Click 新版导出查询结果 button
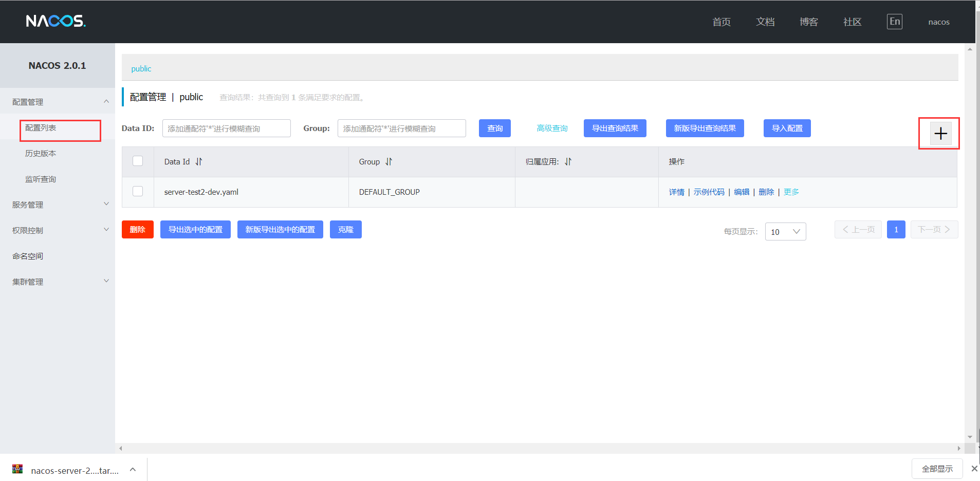Image resolution: width=980 pixels, height=481 pixels. coord(705,128)
